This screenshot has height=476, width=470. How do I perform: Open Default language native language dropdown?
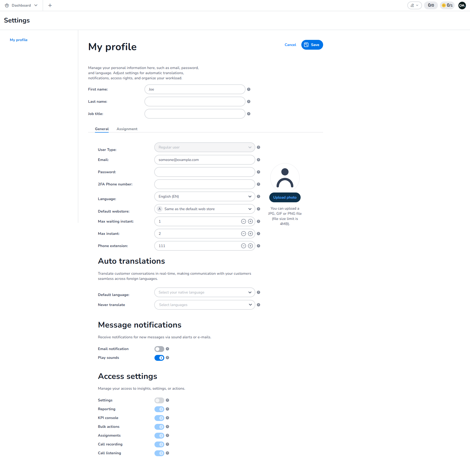(x=204, y=293)
